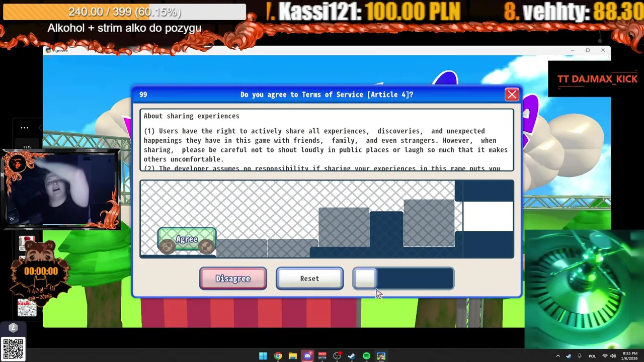The image size is (644, 362).
Task: Click 'Alkohol + strim alko do pozygu' goal text
Action: point(124,28)
